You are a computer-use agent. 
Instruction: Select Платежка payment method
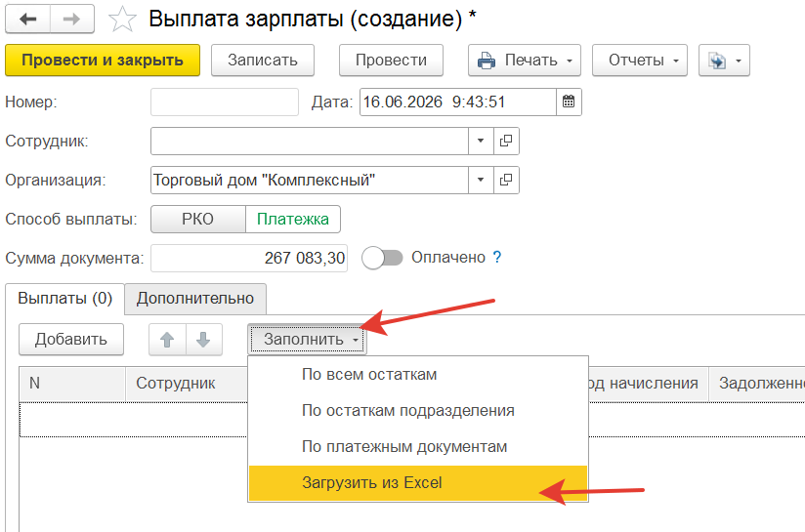293,219
